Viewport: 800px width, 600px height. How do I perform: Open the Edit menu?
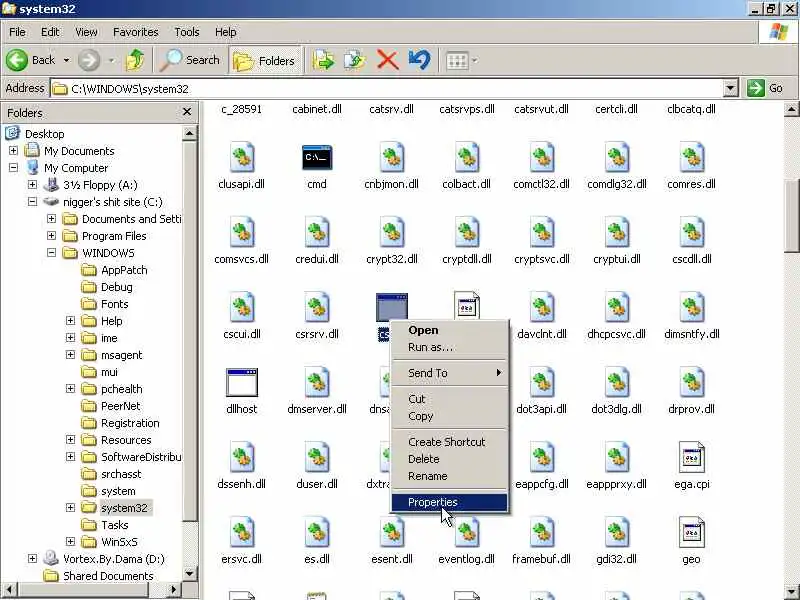tap(50, 32)
